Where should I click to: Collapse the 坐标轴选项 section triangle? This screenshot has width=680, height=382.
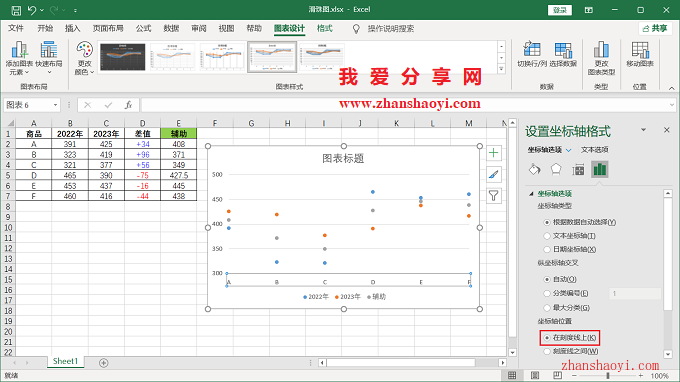(531, 193)
